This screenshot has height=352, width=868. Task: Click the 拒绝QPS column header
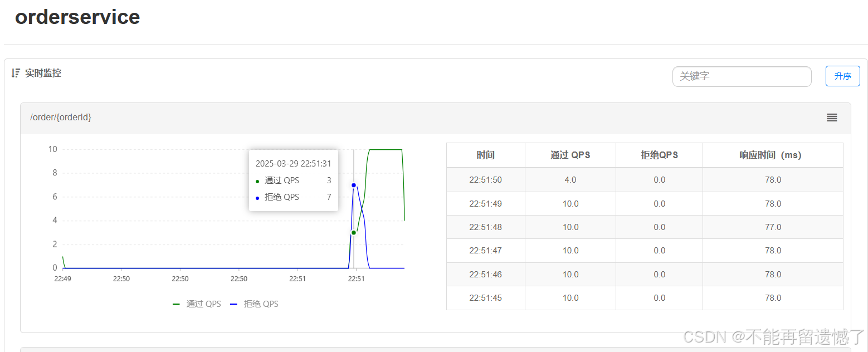(x=660, y=155)
